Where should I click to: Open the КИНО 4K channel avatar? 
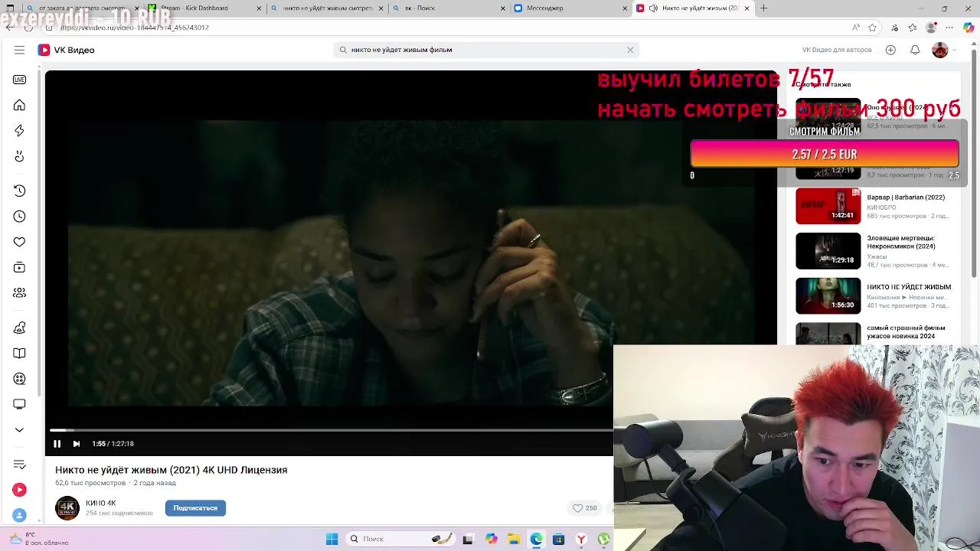tap(67, 508)
